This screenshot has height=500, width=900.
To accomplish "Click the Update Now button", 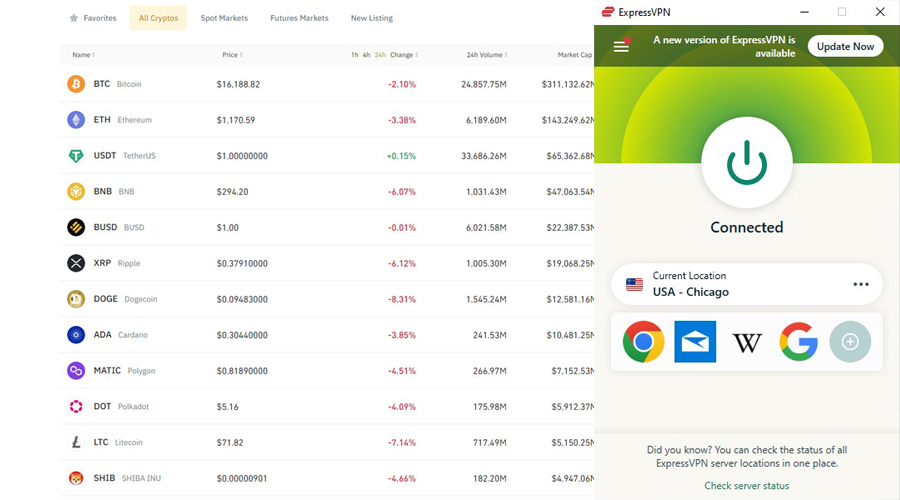I will point(845,46).
